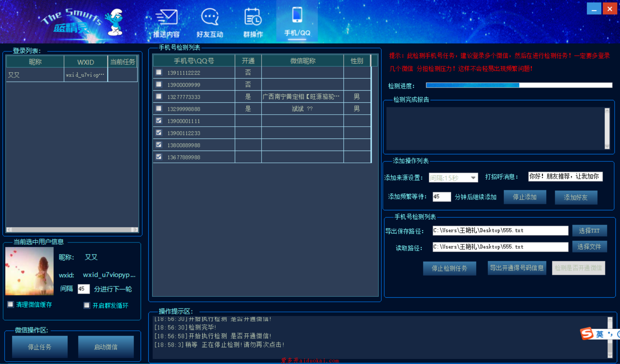Open the 推送内容 envelope icon
The width and height of the screenshot is (620, 364).
coord(166,18)
